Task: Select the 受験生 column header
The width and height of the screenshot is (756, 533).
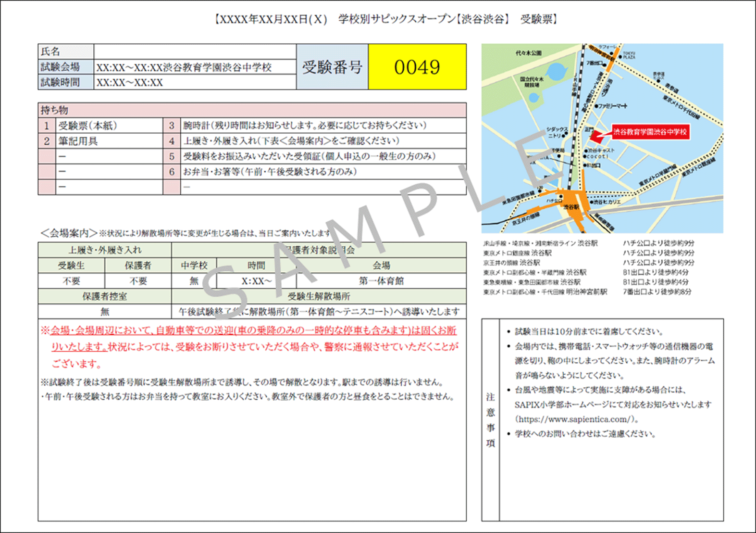Action: pos(71,266)
